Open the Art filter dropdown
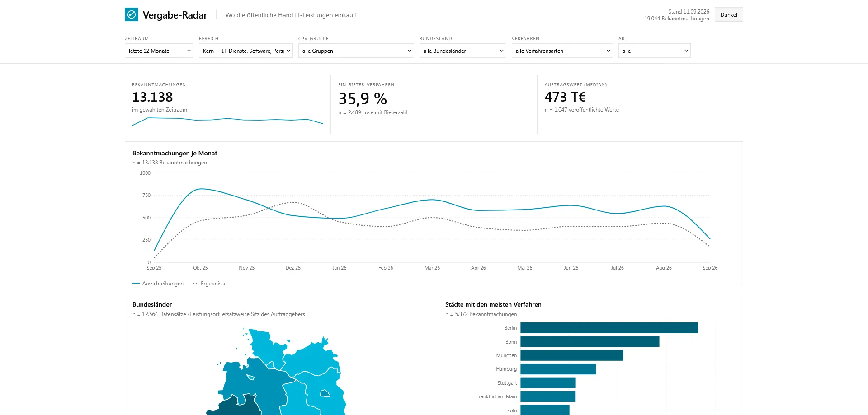This screenshot has height=415, width=868. pos(655,51)
